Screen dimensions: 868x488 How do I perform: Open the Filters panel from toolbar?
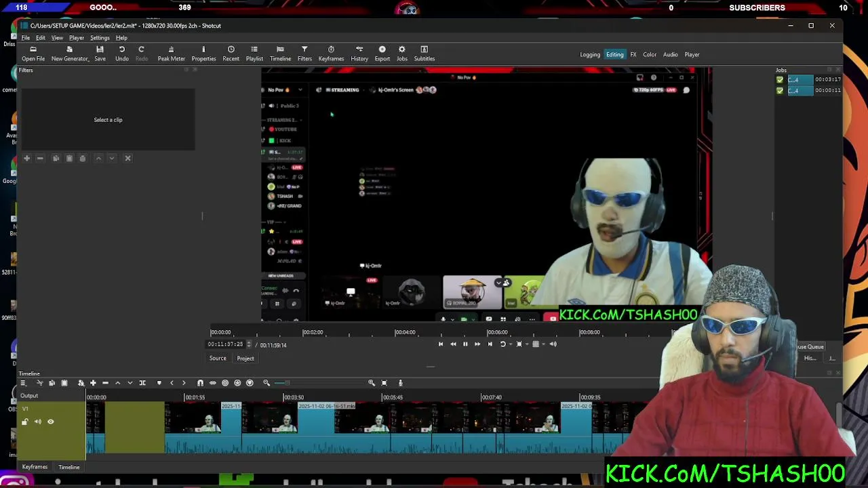coord(304,54)
